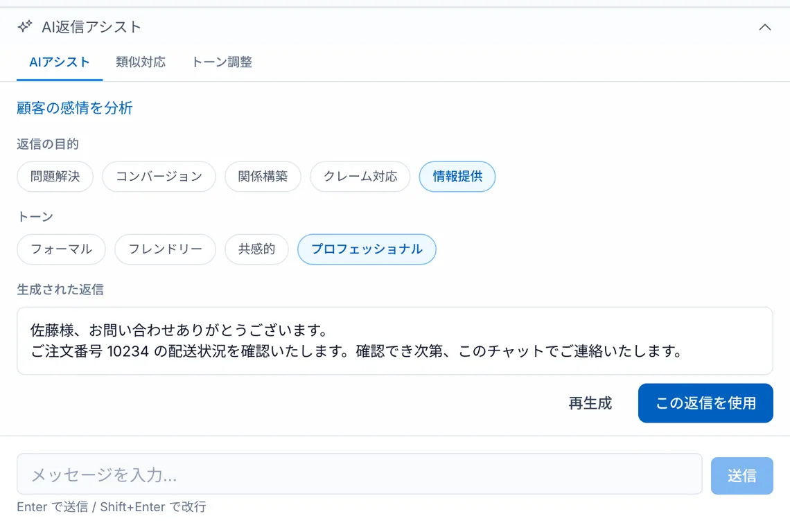
Task: Choose the フォーマル tone chip
Action: point(61,249)
